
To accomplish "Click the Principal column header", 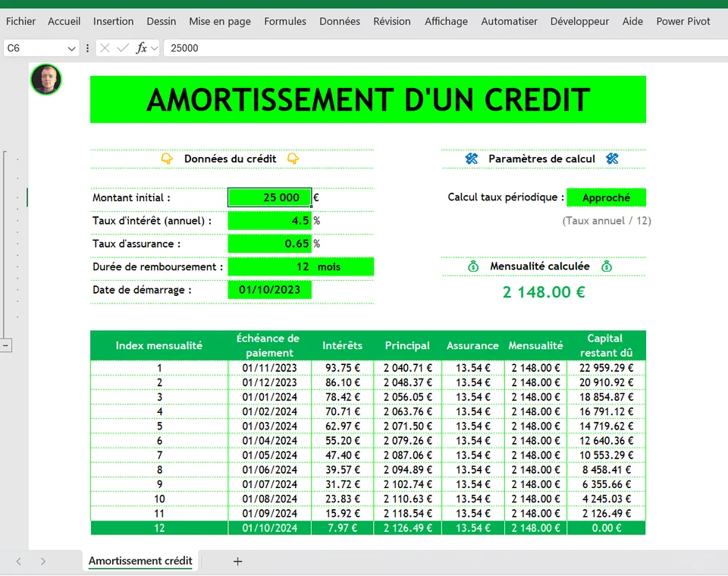I will click(408, 345).
